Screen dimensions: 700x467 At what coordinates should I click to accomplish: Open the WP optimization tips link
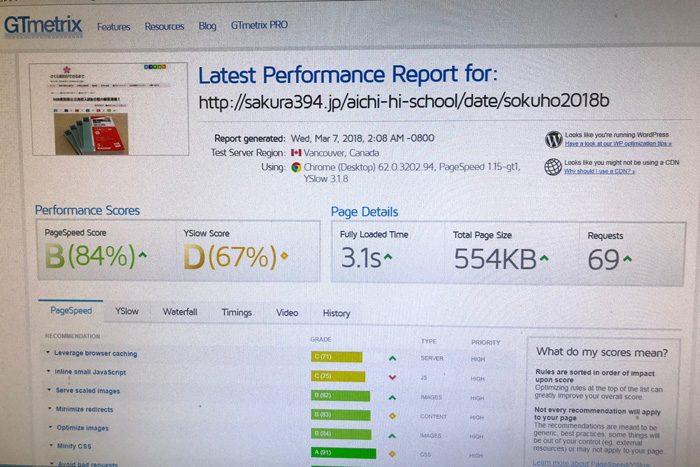click(x=617, y=144)
